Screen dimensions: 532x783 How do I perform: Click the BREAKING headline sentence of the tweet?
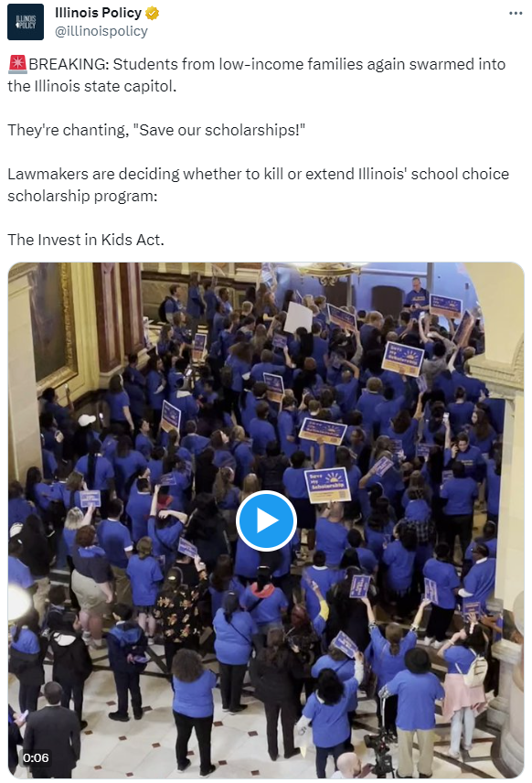(257, 75)
